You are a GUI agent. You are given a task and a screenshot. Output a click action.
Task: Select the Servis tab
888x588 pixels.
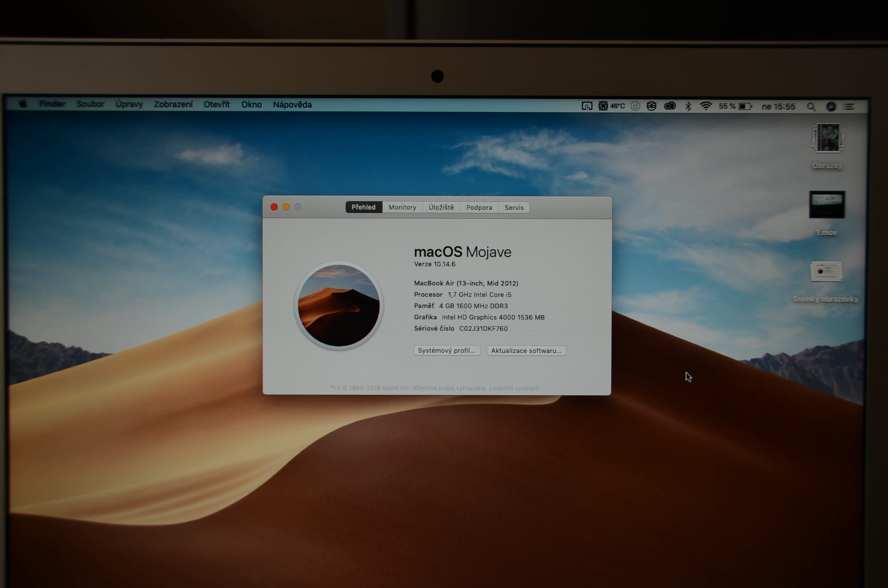(x=514, y=208)
